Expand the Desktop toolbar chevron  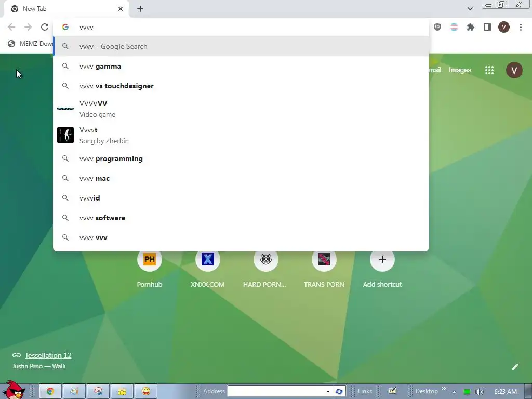444,389
